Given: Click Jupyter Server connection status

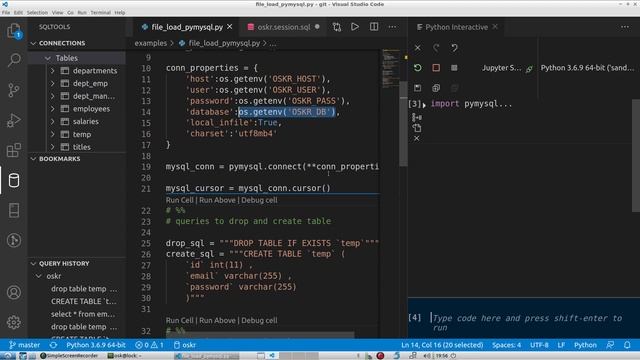Looking at the screenshot, I should point(507,68).
